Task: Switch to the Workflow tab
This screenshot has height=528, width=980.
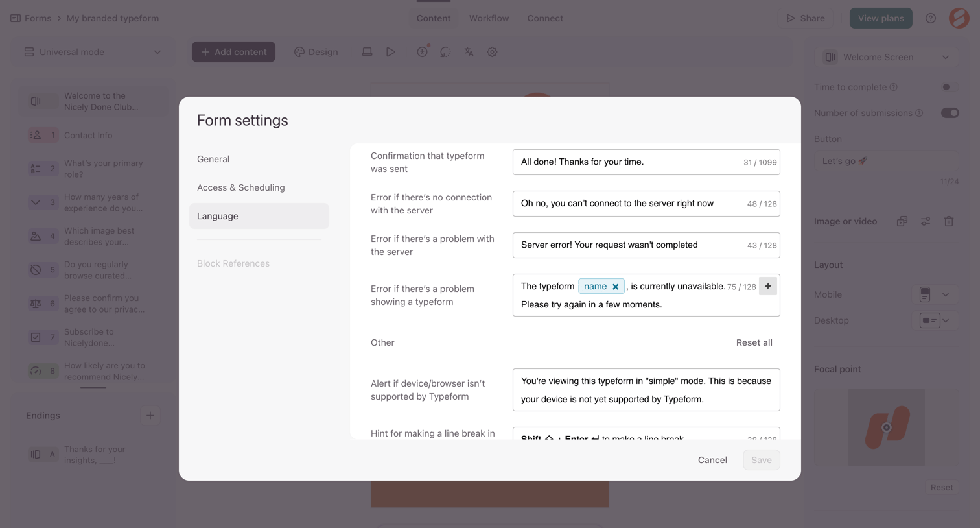Action: pos(489,18)
